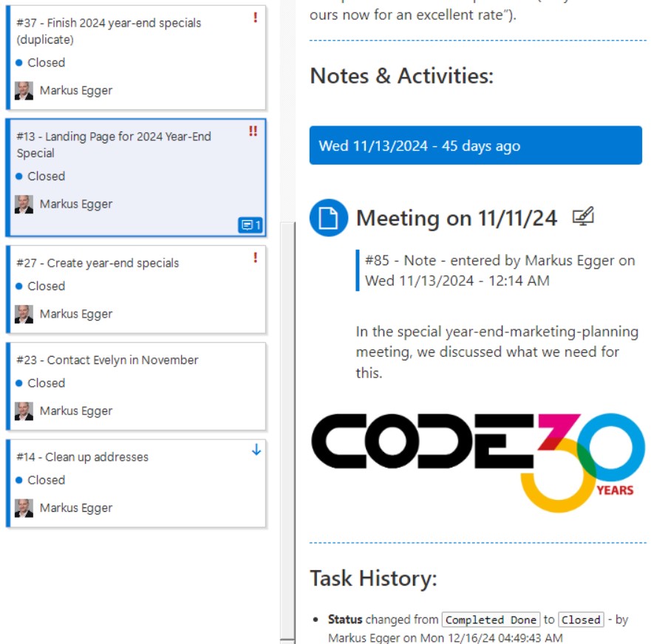Click Markus Egger's avatar on task #27
This screenshot has width=654, height=644.
24,314
